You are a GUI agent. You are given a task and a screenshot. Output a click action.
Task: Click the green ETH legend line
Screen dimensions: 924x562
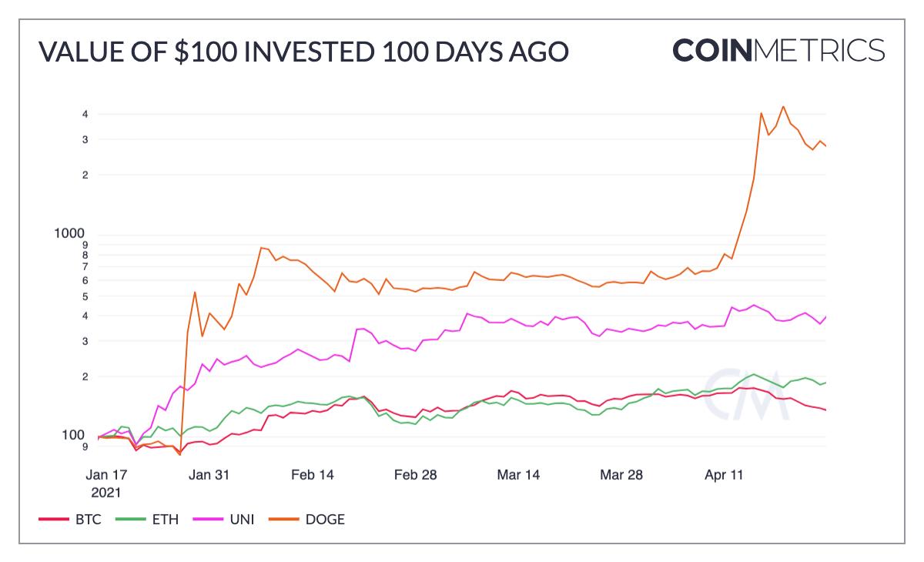click(x=130, y=520)
